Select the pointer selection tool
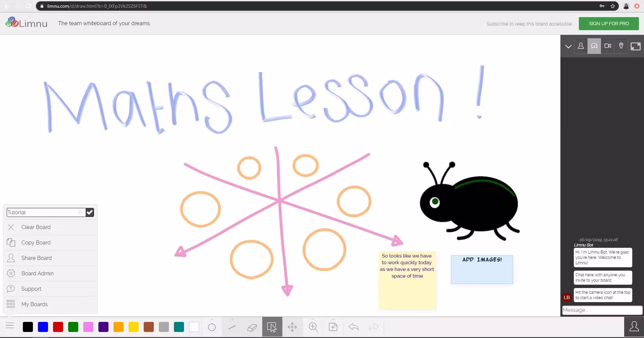Screen dimensions: 644x338 pyautogui.click(x=272, y=327)
